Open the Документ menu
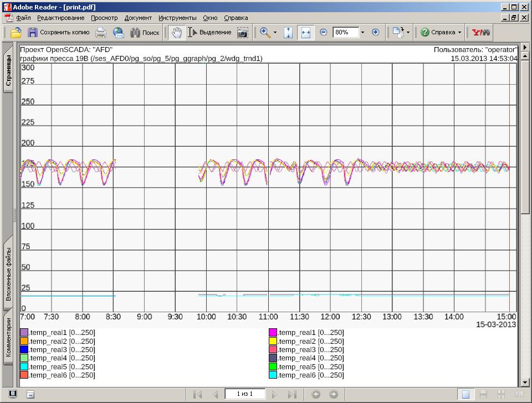 point(138,18)
